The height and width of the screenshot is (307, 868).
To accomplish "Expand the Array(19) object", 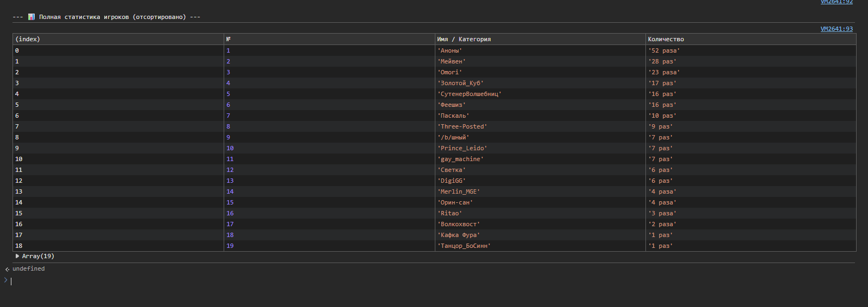I will [x=37, y=256].
